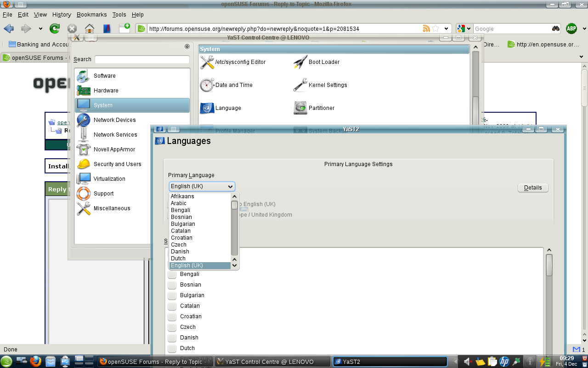Viewport: 588px width, 368px height.
Task: Click the Firefox Back arrow button
Action: [x=9, y=29]
